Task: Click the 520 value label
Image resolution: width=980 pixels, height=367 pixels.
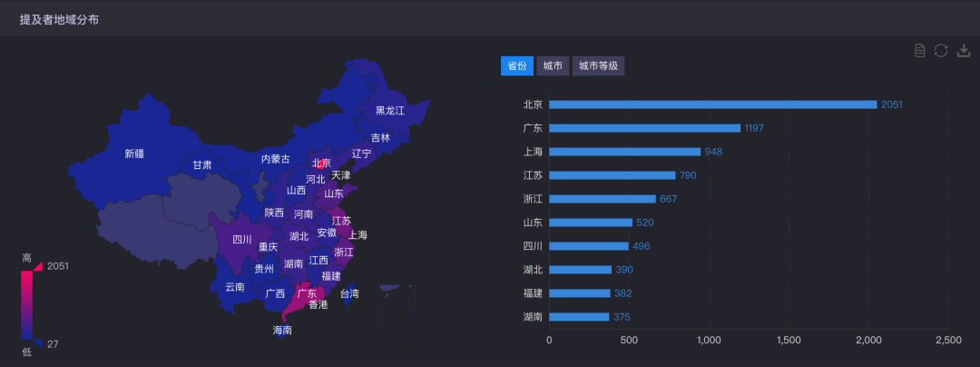Action: (645, 223)
